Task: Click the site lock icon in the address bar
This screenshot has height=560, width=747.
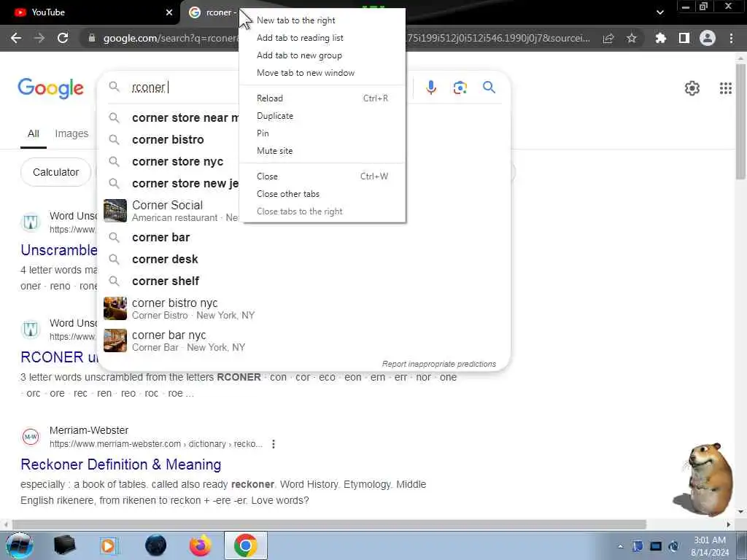Action: pos(92,38)
